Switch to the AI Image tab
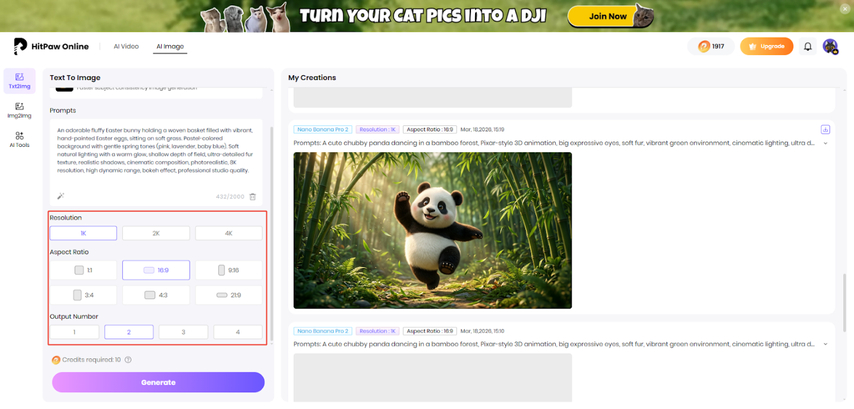The height and width of the screenshot is (409, 854). click(170, 46)
